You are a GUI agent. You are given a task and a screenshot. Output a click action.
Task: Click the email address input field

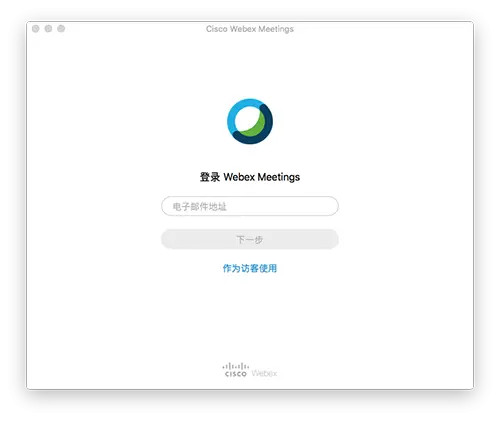[250, 206]
